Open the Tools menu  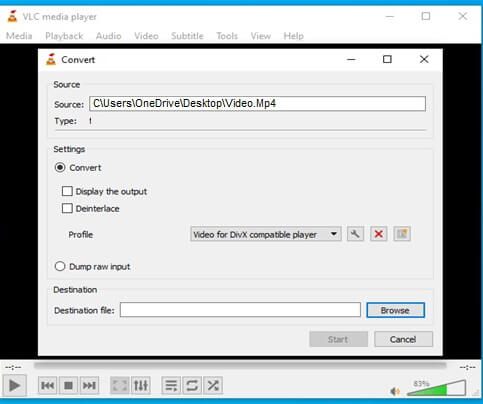click(x=227, y=36)
